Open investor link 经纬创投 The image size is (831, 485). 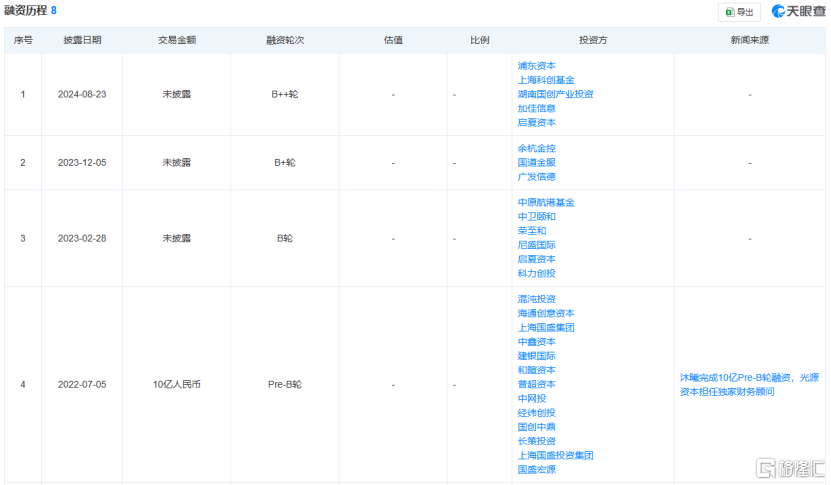pyautogui.click(x=536, y=413)
